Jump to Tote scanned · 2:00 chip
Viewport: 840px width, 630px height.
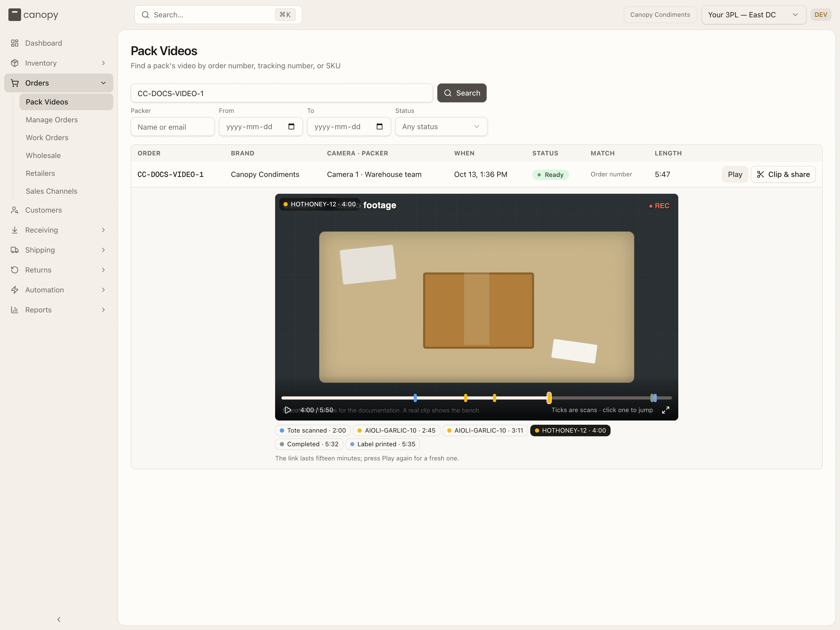tap(313, 430)
